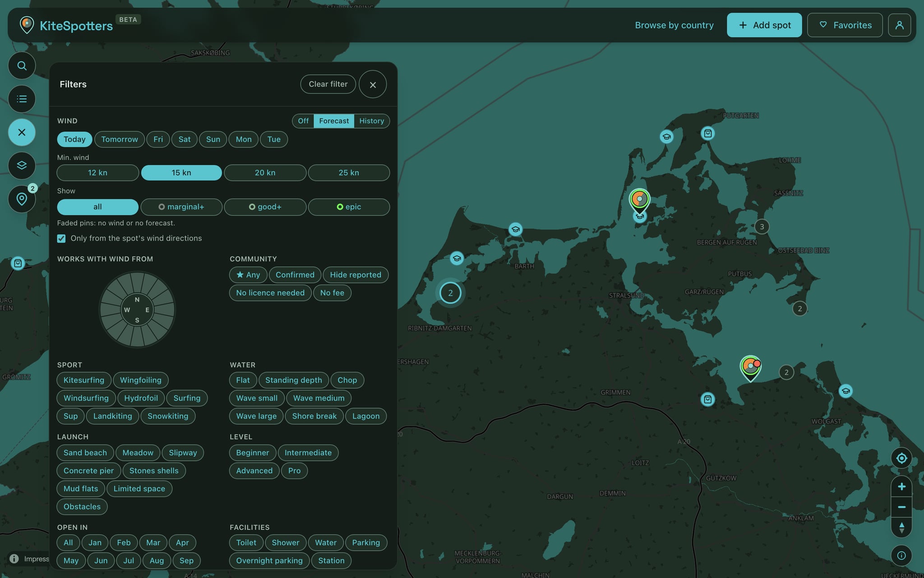Click Clear filter button
The image size is (924, 578).
pyautogui.click(x=328, y=84)
